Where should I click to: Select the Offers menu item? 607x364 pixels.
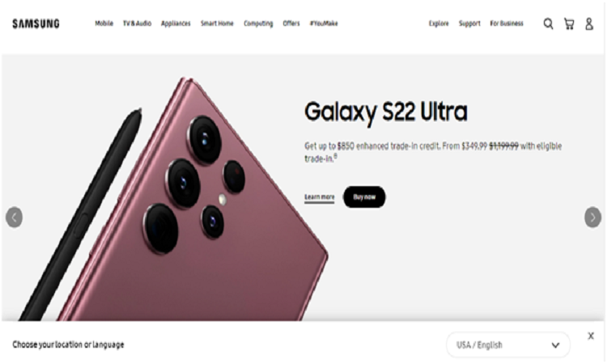coord(291,23)
